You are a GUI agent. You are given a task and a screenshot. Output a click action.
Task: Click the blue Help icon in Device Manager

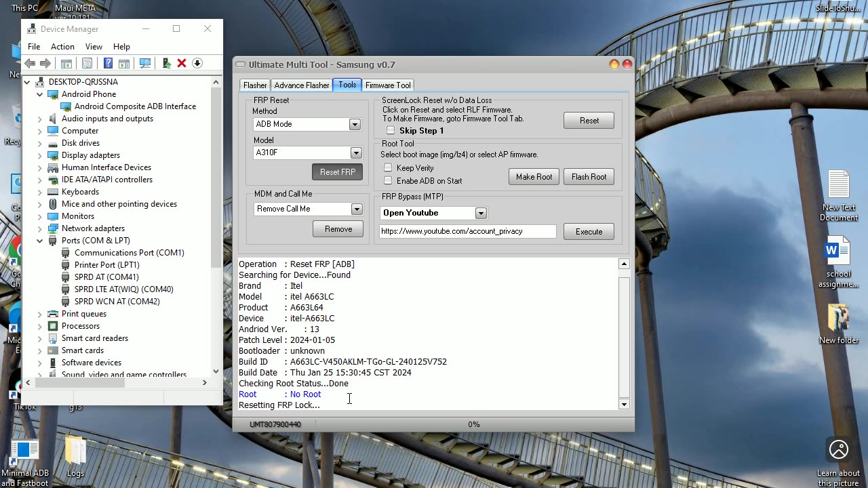click(108, 63)
